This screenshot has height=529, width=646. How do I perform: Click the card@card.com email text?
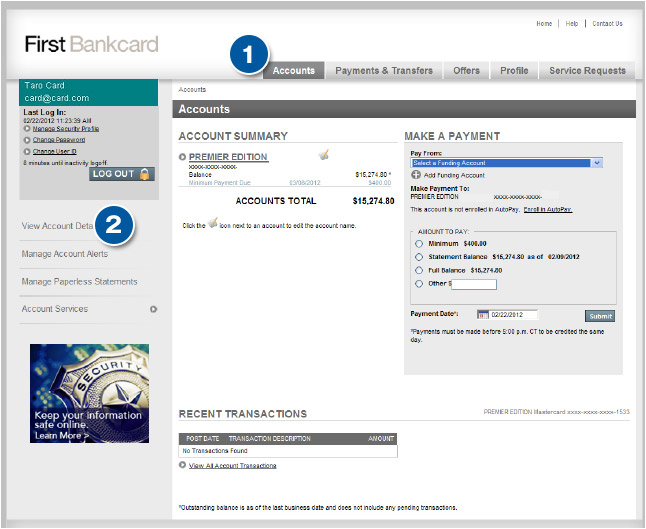[56, 98]
